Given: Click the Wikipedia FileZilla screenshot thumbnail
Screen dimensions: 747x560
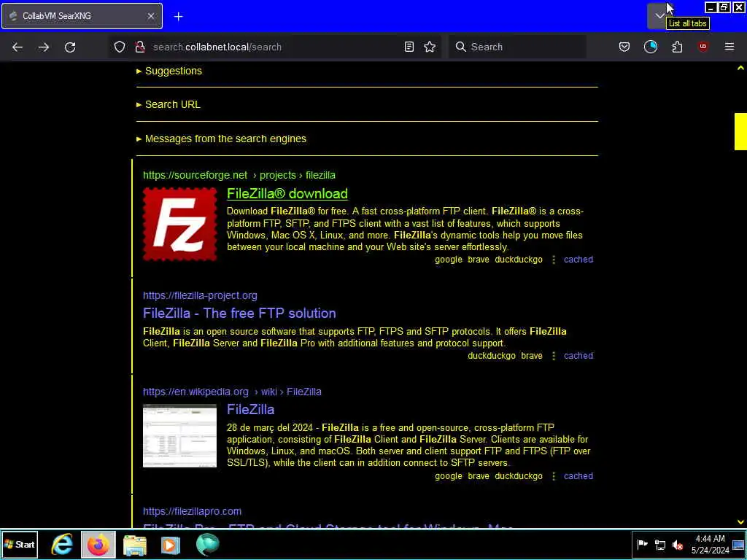Looking at the screenshot, I should (180, 436).
